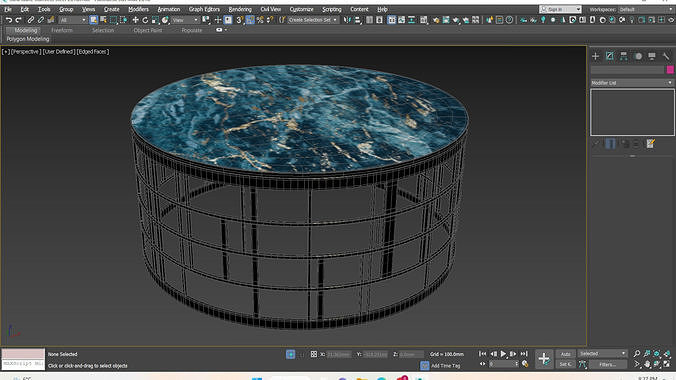Open the Perspective viewport label menu

tap(25, 51)
